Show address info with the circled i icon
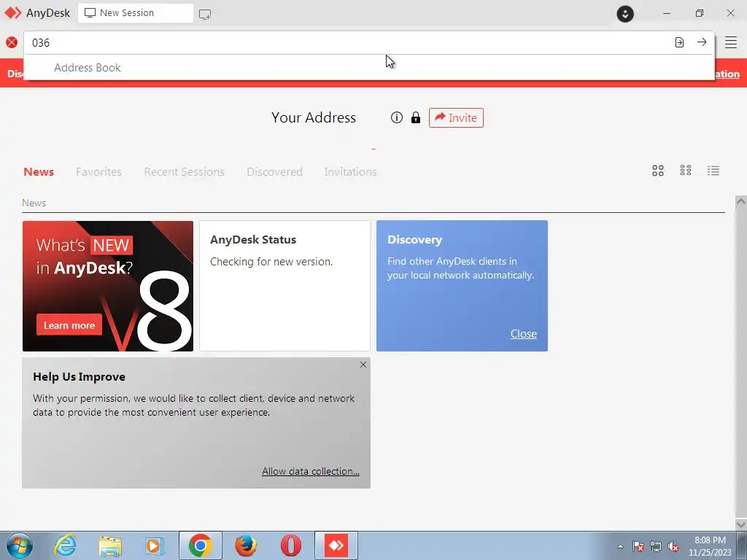Image resolution: width=747 pixels, height=560 pixels. [x=396, y=117]
